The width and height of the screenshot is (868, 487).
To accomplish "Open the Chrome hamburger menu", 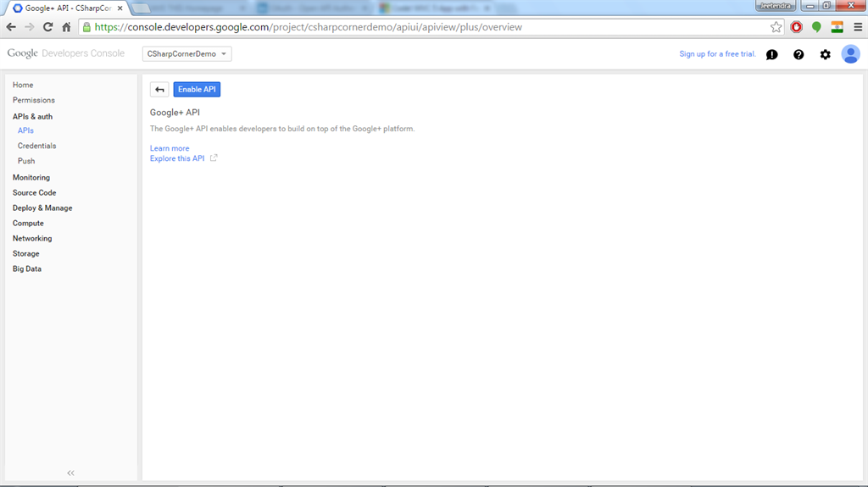I will pyautogui.click(x=858, y=27).
